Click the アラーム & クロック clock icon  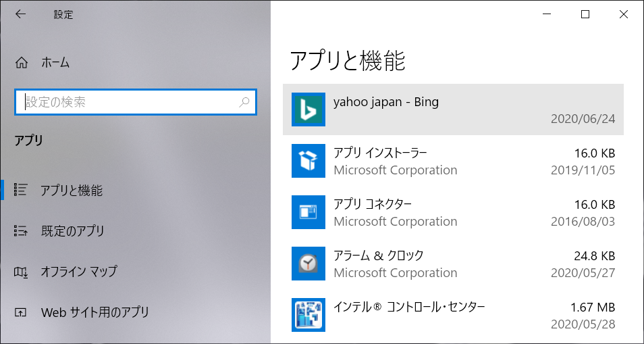tap(308, 264)
